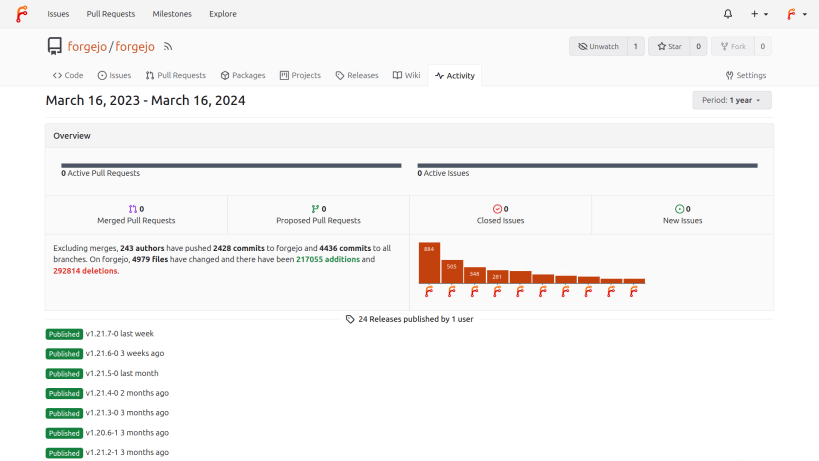819x461 pixels.
Task: Star the repository
Action: click(x=669, y=46)
